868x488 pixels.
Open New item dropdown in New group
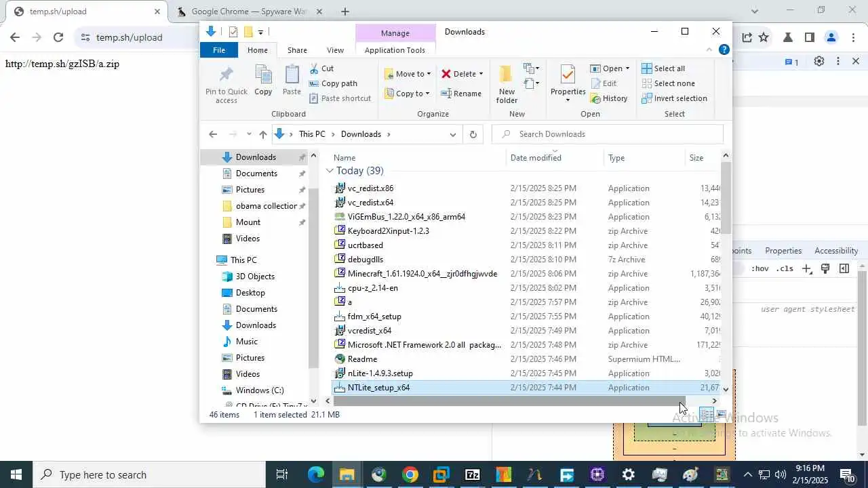(x=531, y=68)
